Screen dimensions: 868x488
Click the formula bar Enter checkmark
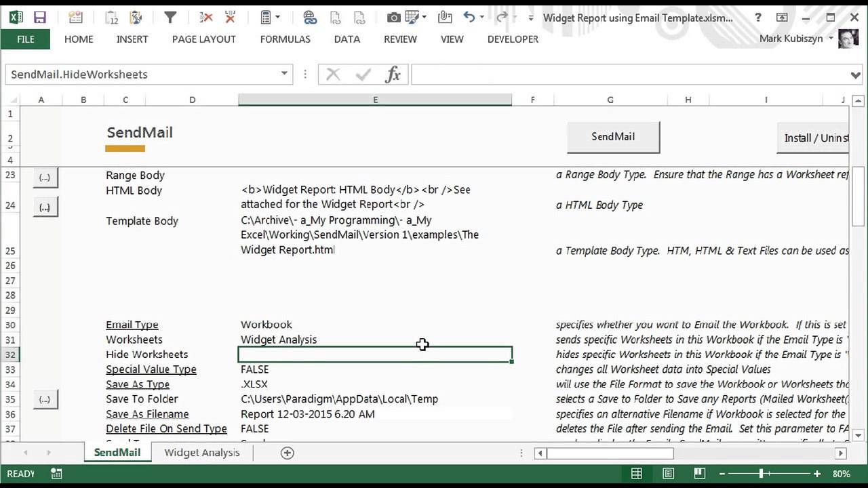tap(363, 75)
